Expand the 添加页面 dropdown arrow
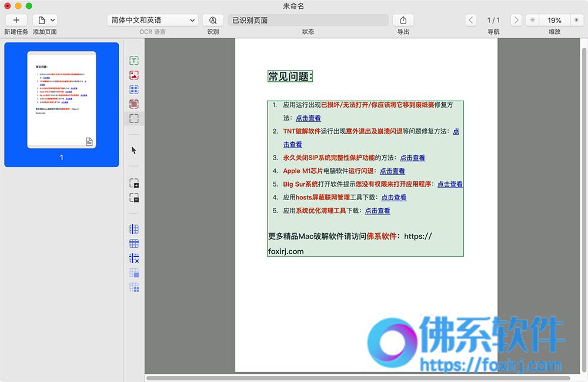This screenshot has width=588, height=382. point(53,20)
